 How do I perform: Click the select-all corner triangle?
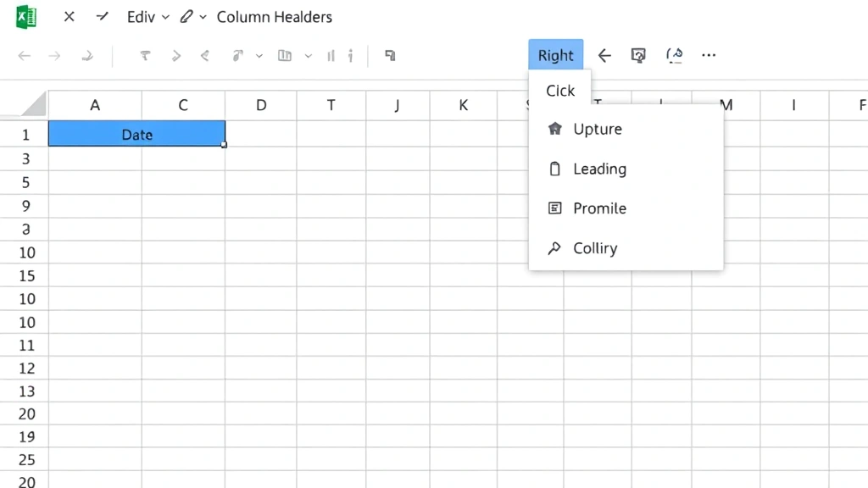click(35, 104)
